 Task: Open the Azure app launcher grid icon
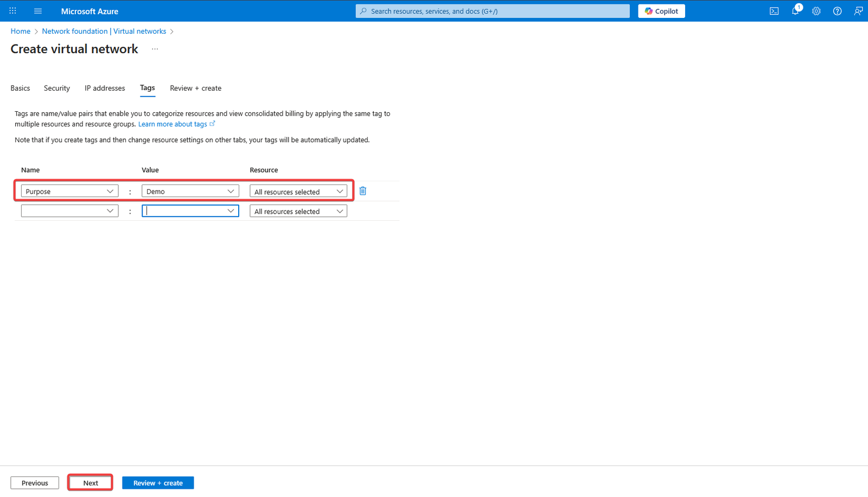pyautogui.click(x=12, y=11)
